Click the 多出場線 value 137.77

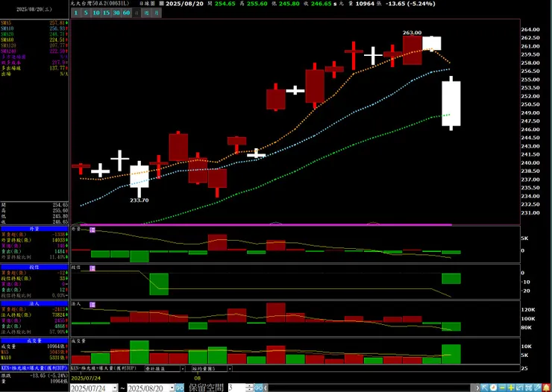(x=57, y=69)
